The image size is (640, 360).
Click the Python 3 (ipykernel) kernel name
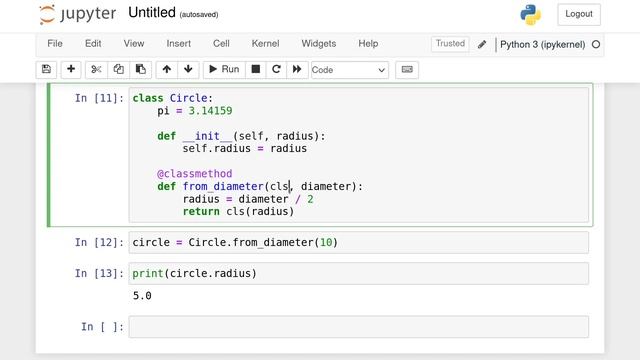point(542,44)
